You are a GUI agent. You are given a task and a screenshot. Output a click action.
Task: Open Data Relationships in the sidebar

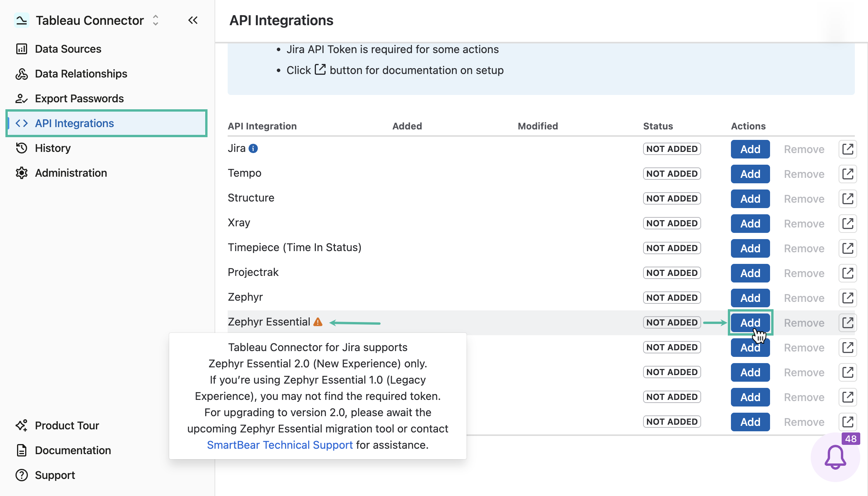click(x=106, y=74)
